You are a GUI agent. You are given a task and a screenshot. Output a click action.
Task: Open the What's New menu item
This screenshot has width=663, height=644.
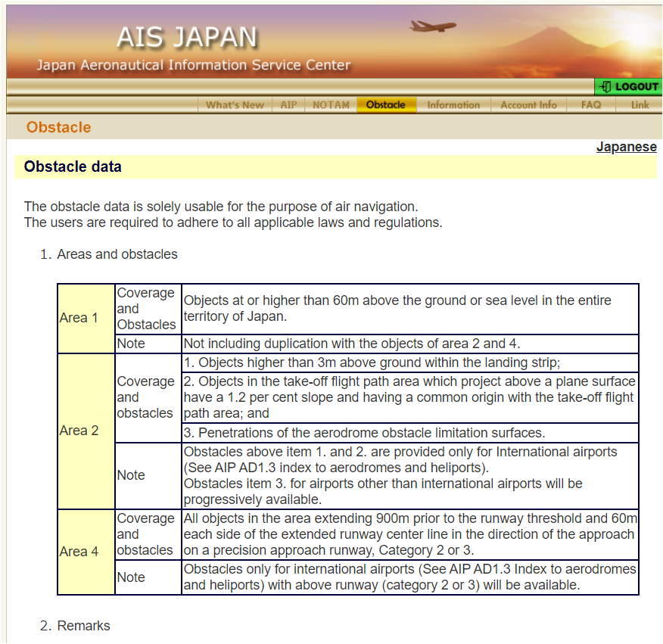(x=235, y=105)
